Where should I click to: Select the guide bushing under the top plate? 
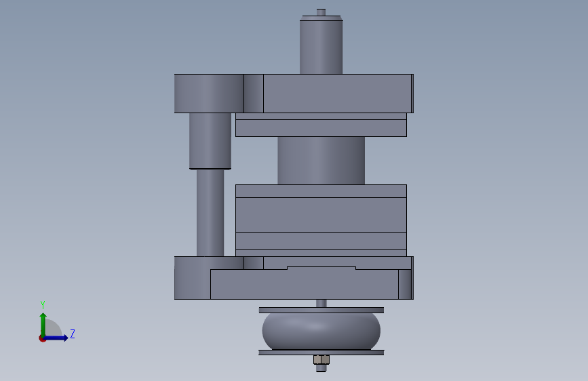tap(210, 141)
